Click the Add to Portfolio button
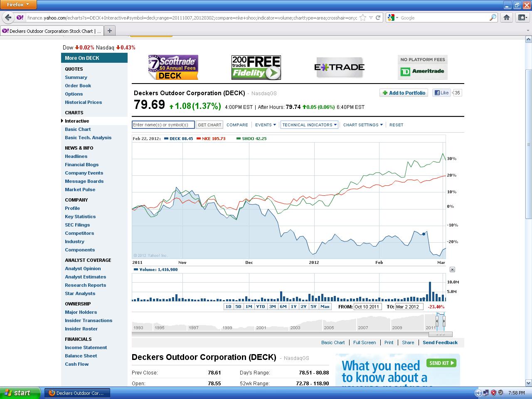 pyautogui.click(x=404, y=93)
